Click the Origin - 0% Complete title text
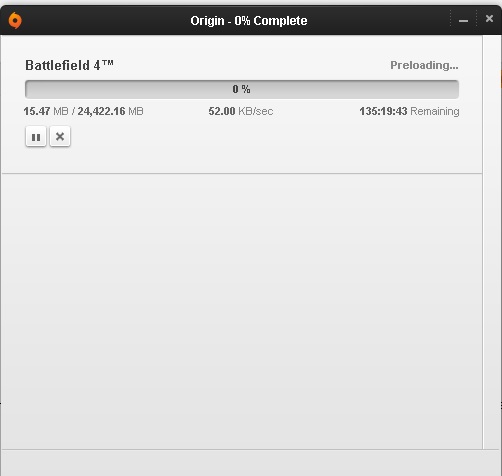 (x=249, y=21)
